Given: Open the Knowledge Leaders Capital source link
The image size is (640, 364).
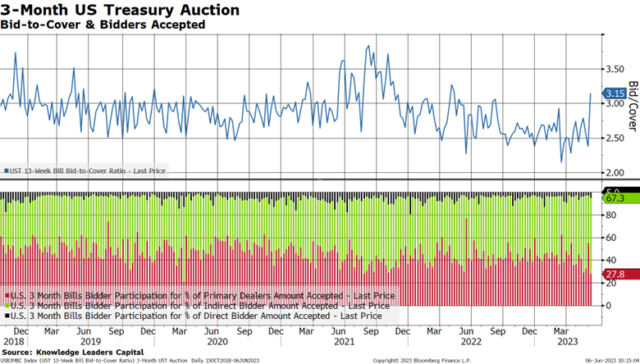Looking at the screenshot, I should pos(92,328).
